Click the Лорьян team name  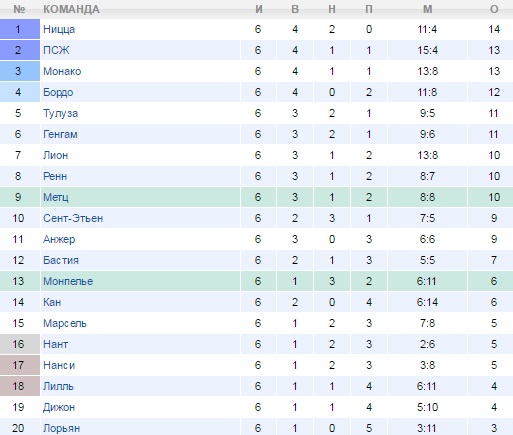(61, 428)
